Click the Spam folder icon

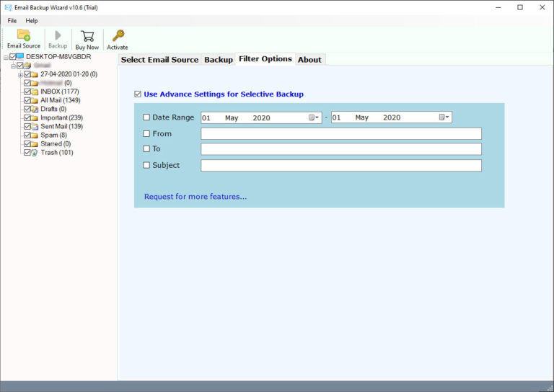35,135
